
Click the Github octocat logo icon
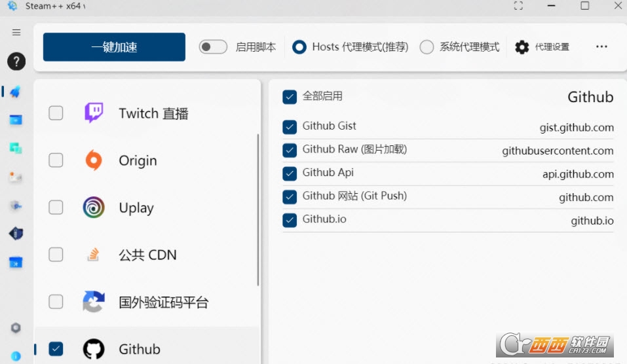click(x=94, y=349)
